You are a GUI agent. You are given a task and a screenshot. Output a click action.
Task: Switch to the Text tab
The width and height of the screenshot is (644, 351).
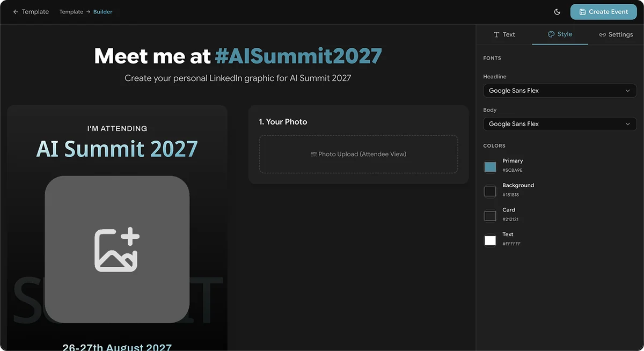click(x=504, y=34)
